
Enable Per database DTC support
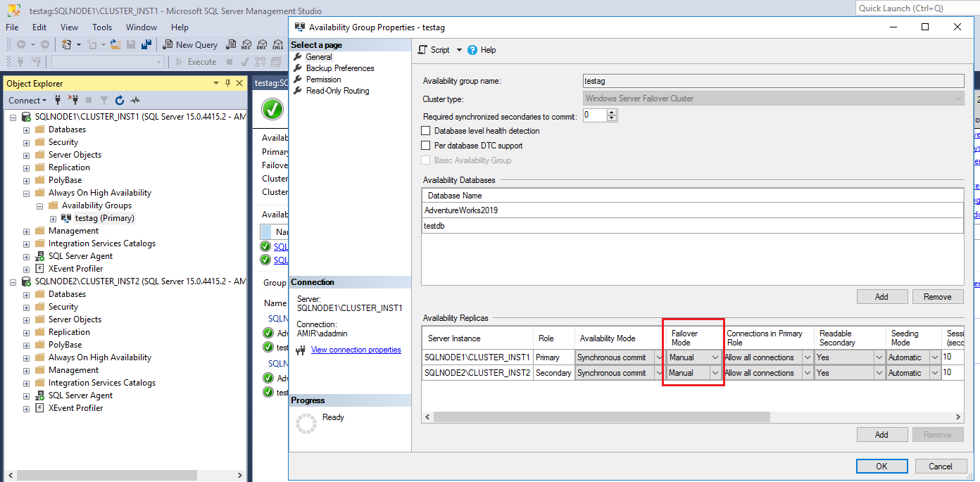[x=425, y=146]
